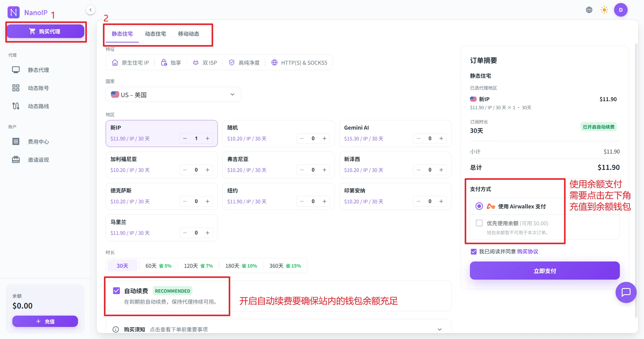The height and width of the screenshot is (339, 644).
Task: Select the 使用 Airwallex 支付 radio
Action: (479, 206)
